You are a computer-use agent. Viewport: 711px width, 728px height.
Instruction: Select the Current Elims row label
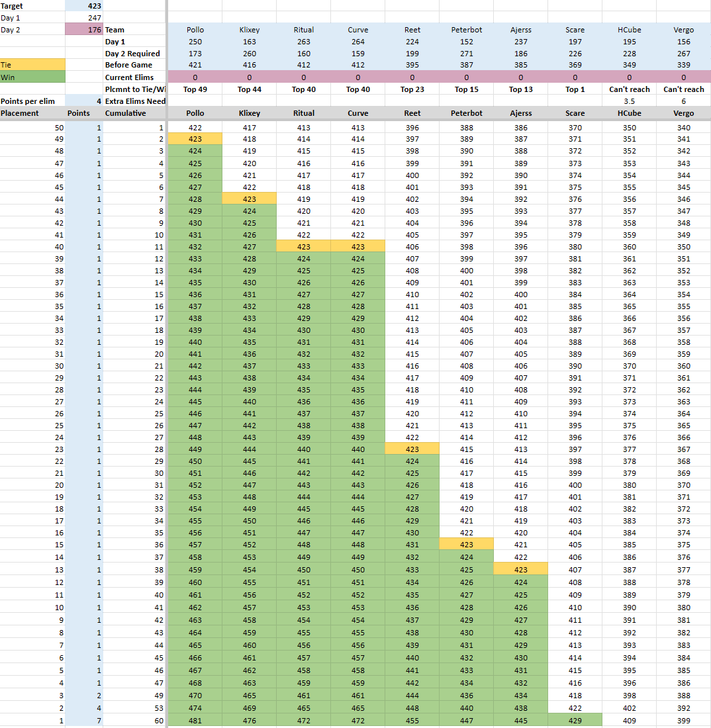(x=134, y=77)
